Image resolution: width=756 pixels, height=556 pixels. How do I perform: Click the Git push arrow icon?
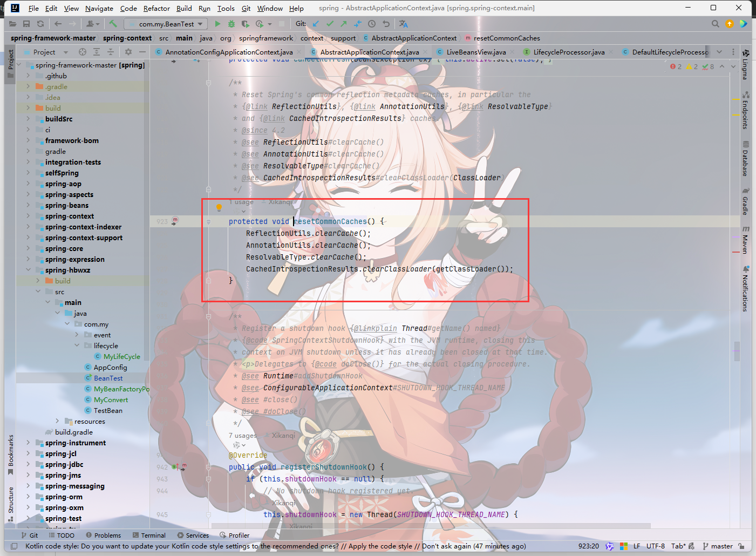point(344,24)
